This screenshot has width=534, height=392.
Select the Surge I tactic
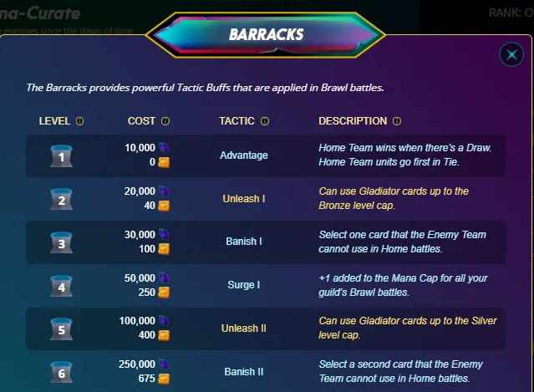click(243, 285)
